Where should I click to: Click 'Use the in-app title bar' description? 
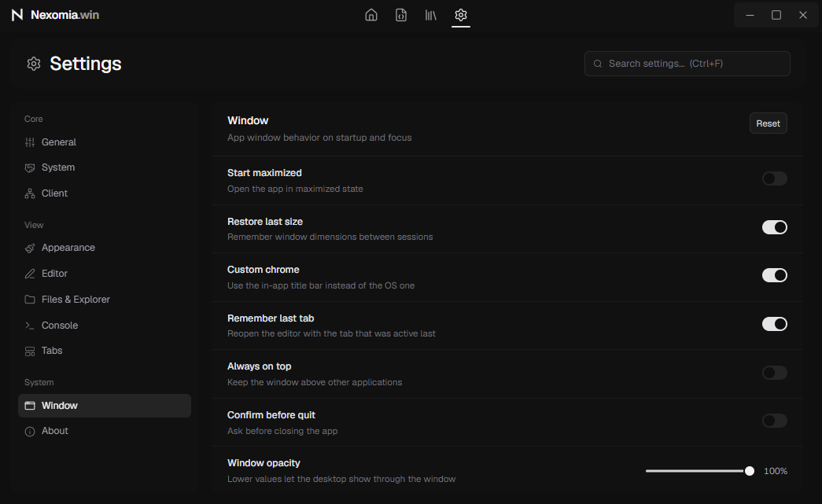pos(321,285)
